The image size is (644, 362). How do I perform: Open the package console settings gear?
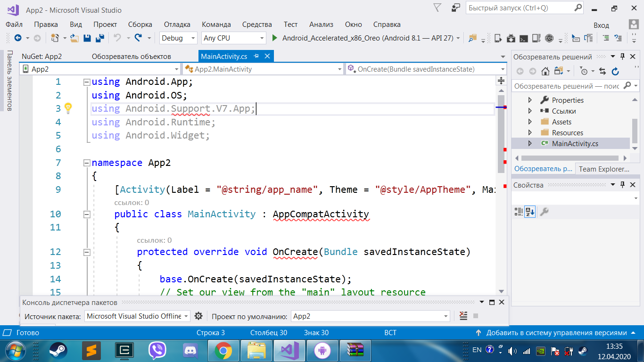198,316
